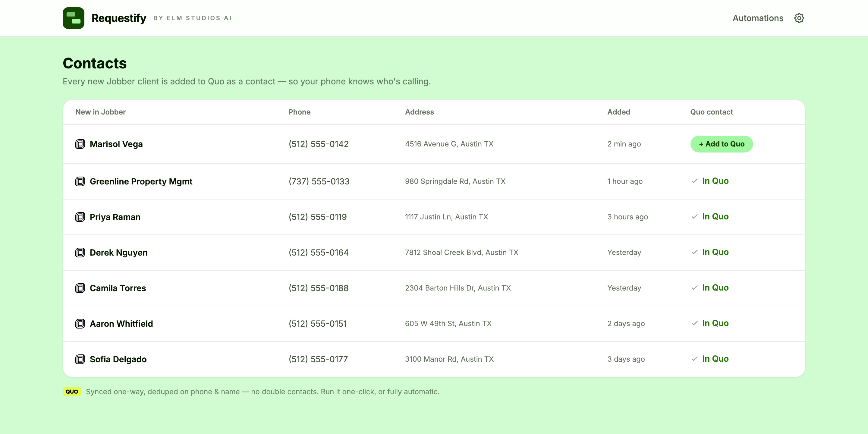Add Marisol Vega to Quo

[722, 144]
